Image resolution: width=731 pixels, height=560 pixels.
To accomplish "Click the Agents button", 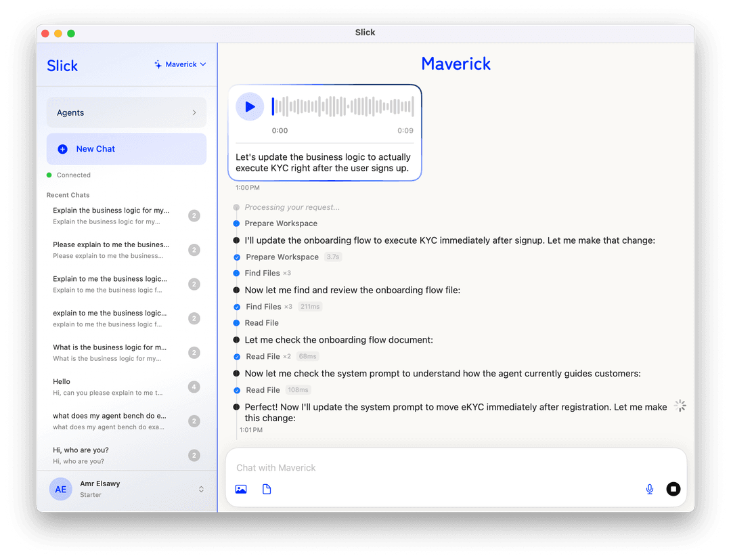I will point(127,113).
